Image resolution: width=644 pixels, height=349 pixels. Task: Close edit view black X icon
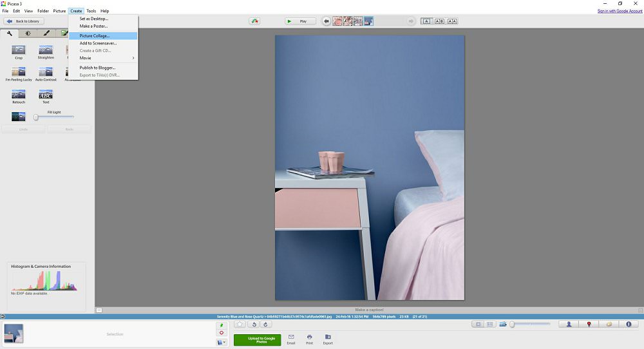point(3,317)
